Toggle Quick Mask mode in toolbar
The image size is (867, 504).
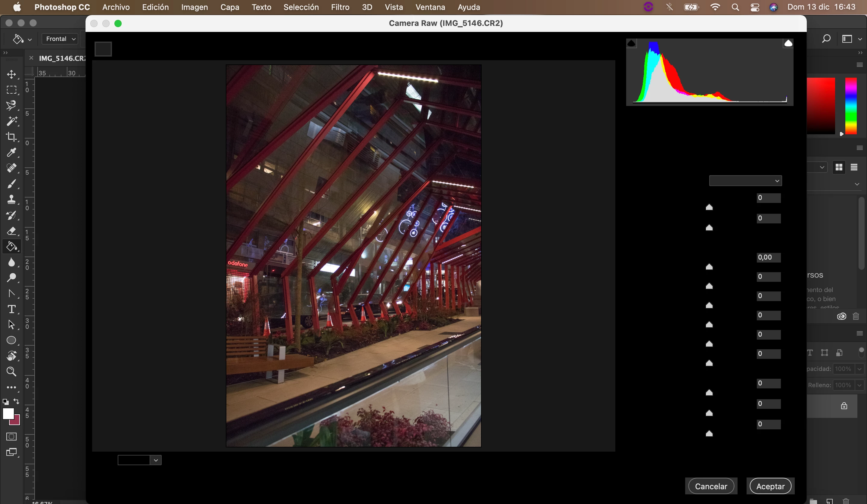point(11,437)
